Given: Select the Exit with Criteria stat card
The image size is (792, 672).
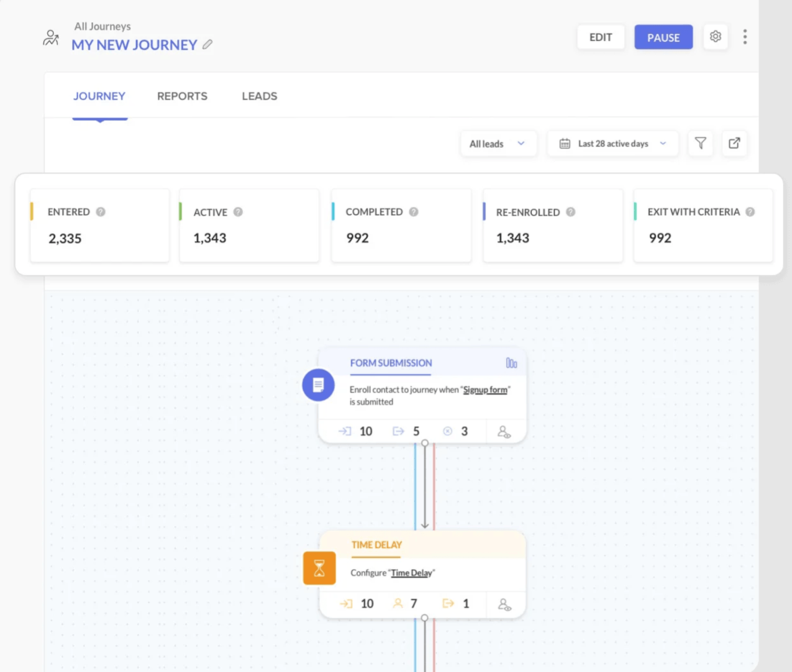Looking at the screenshot, I should pyautogui.click(x=703, y=225).
